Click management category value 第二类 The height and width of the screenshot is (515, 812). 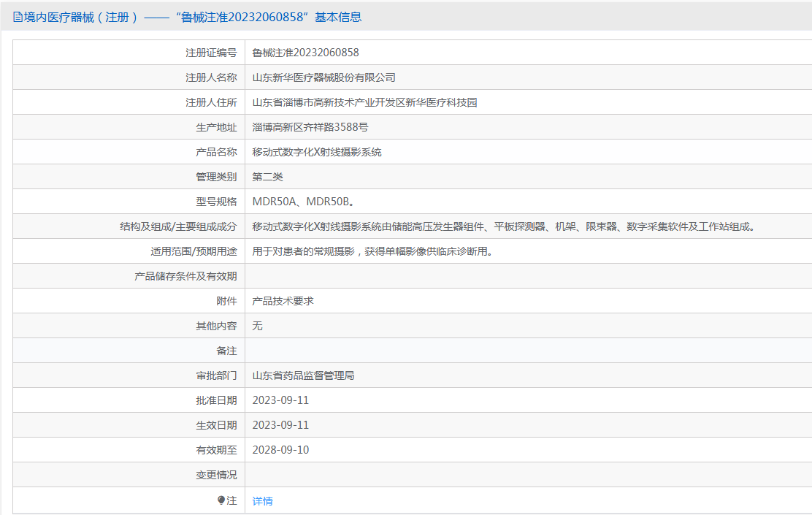[267, 177]
